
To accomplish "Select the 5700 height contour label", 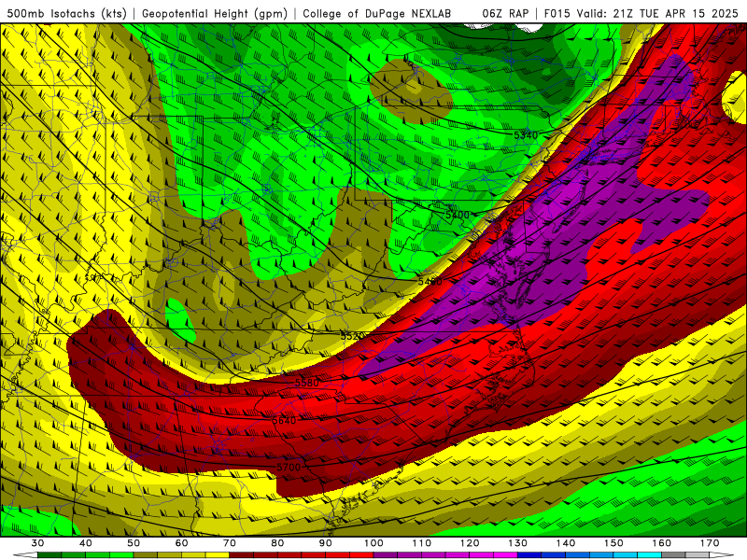I will [x=289, y=468].
